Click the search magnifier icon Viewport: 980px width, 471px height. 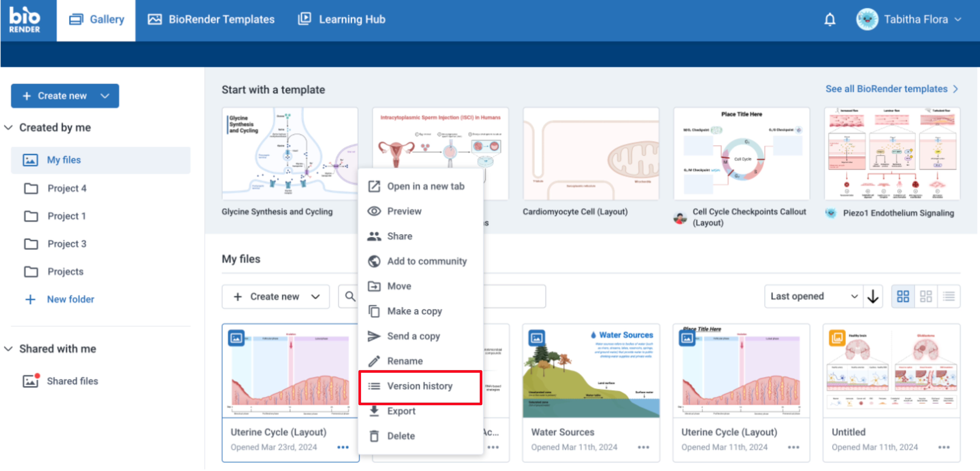click(350, 296)
